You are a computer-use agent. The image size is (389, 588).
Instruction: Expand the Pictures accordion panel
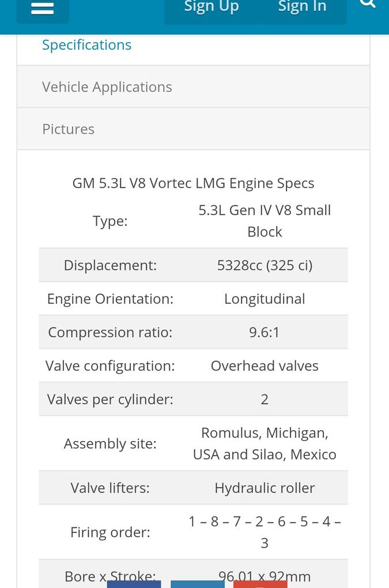pos(68,129)
